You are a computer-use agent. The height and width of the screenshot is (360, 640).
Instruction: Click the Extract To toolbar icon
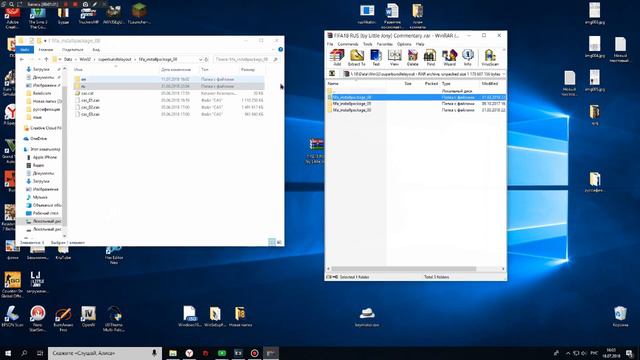coord(356,58)
